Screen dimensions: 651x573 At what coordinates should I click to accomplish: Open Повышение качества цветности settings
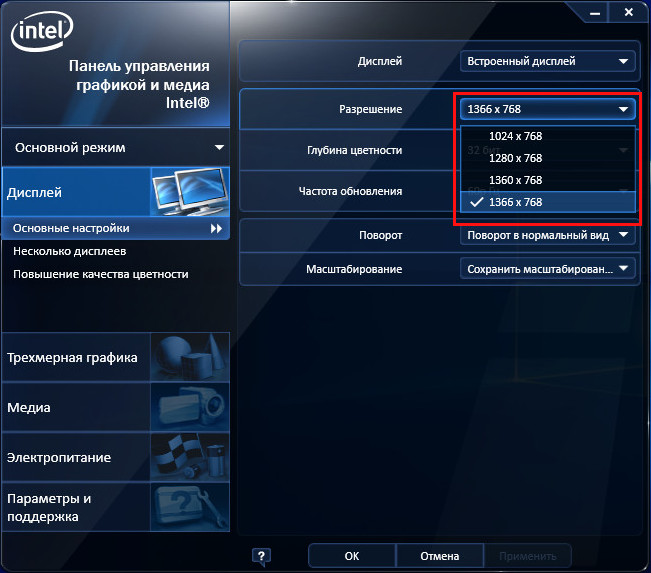(x=100, y=274)
